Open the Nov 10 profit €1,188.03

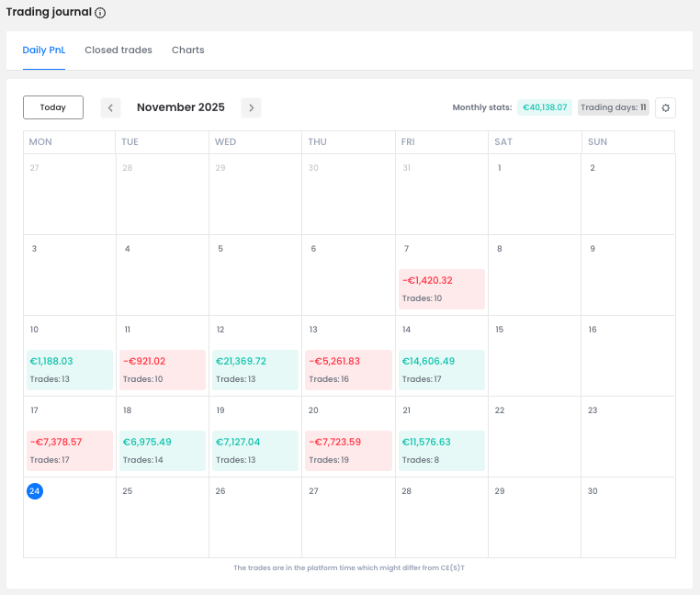[x=70, y=370]
